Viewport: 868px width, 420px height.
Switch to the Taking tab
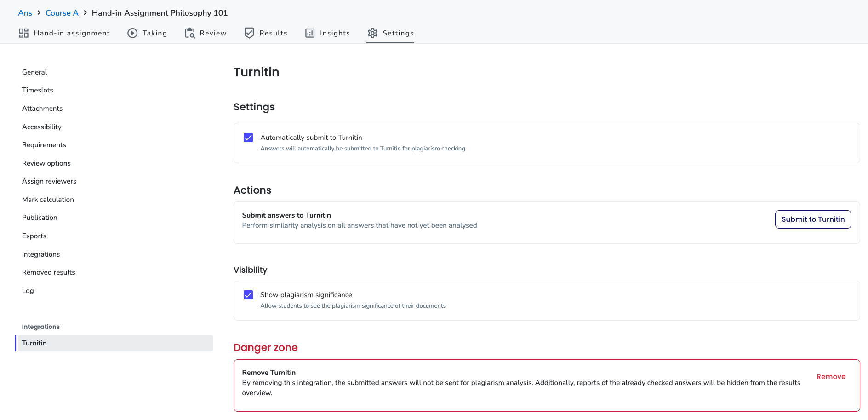point(148,33)
